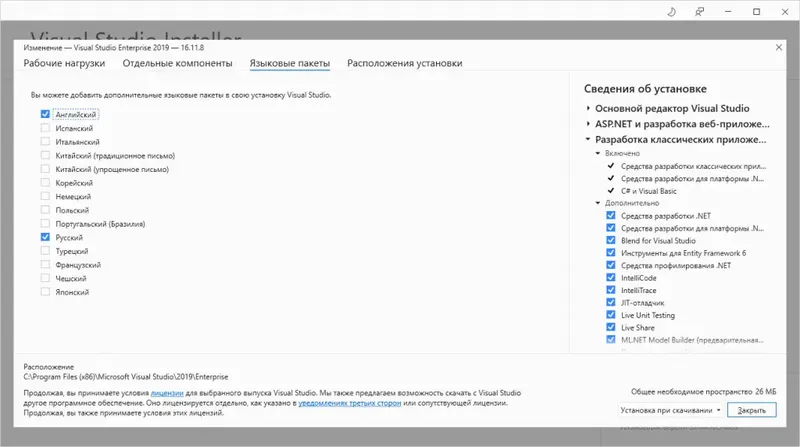
Task: Tick Китайский (упрощенное письмо) checkbox
Action: point(45,169)
